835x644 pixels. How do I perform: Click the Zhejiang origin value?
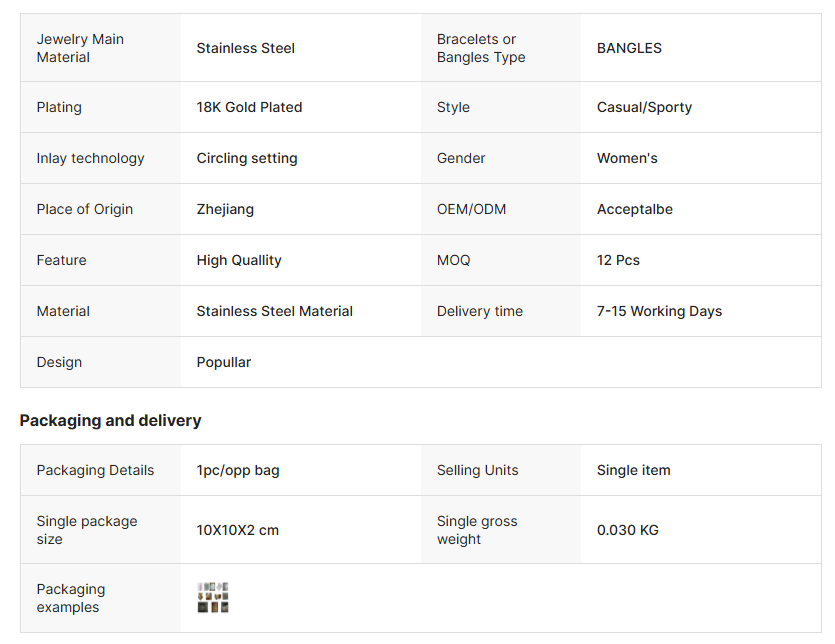[225, 209]
